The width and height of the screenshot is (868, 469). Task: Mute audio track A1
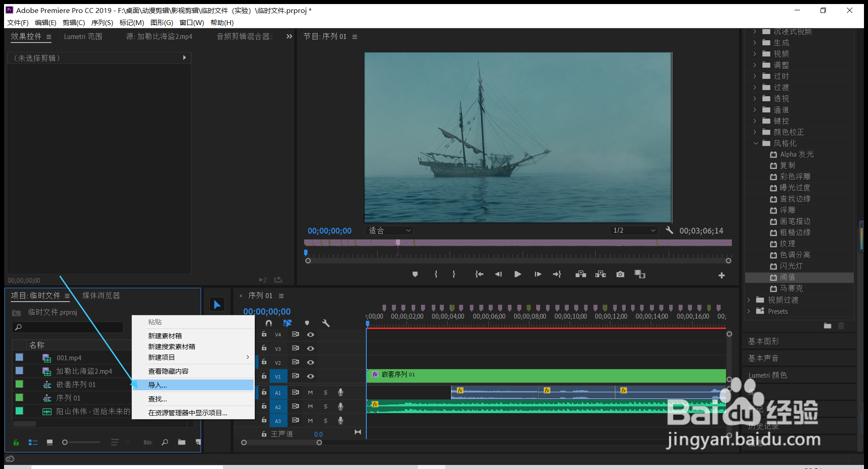click(x=310, y=392)
